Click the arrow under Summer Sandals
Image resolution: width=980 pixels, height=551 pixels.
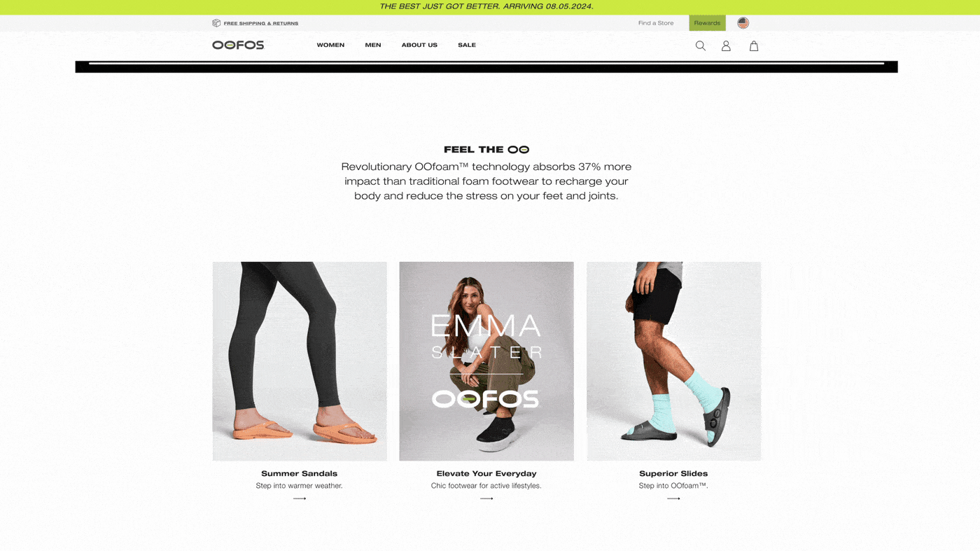[300, 498]
